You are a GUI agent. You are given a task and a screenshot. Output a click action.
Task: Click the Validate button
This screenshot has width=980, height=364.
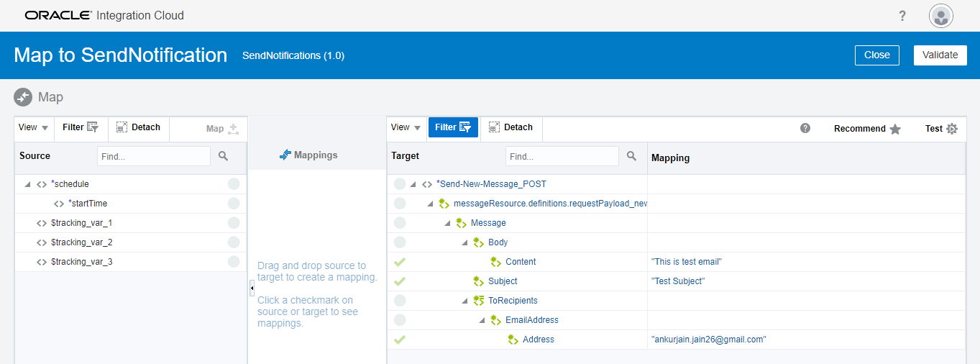click(940, 55)
